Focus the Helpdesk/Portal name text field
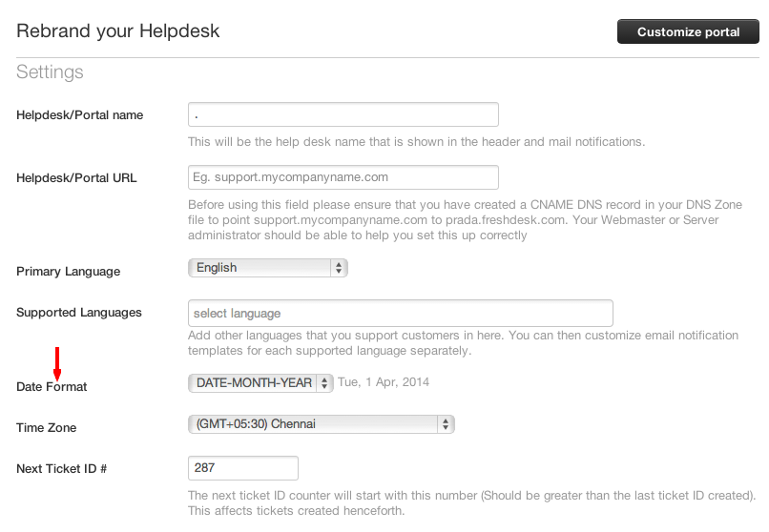Viewport: 769px width, 532px height. click(x=343, y=114)
